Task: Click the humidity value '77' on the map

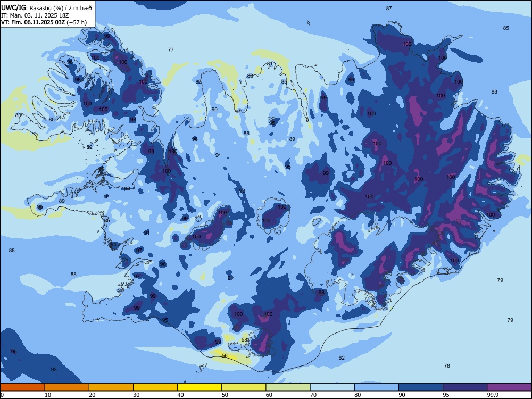Action: pos(171,50)
